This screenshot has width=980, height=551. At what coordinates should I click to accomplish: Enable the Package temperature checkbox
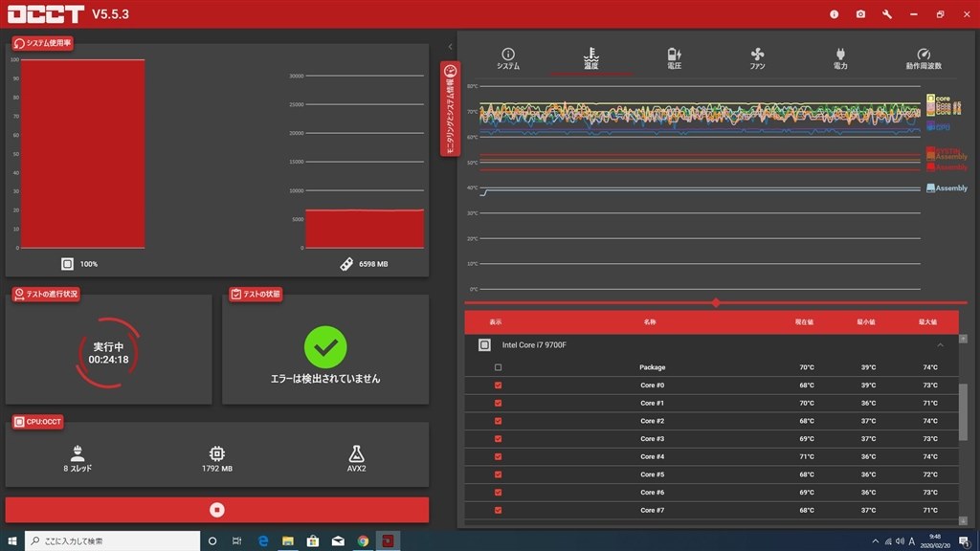coord(498,367)
